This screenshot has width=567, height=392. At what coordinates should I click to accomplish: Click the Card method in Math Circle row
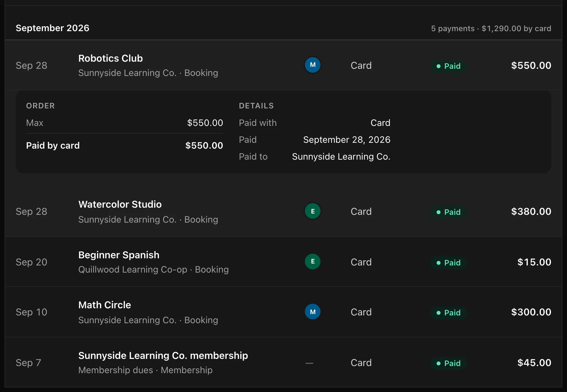361,312
